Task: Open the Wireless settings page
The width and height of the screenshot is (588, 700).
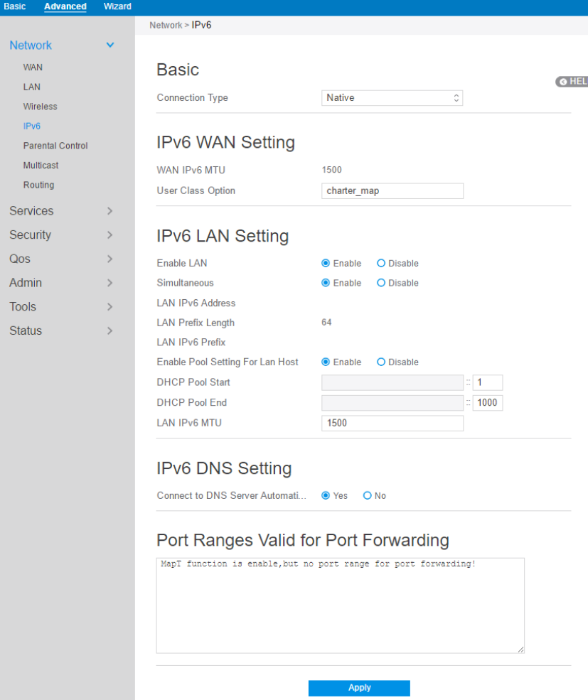Action: pyautogui.click(x=40, y=107)
